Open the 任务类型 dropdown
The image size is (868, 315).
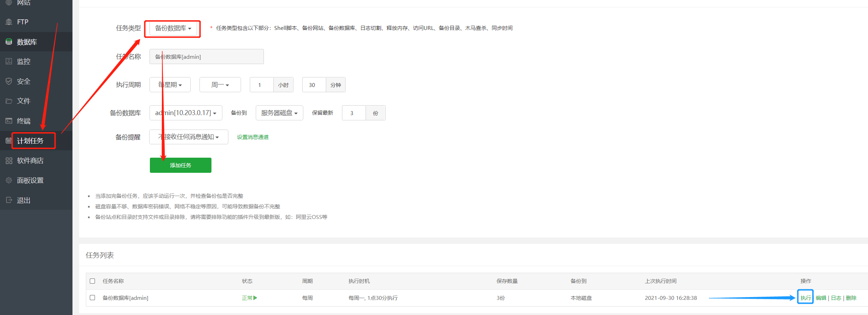pyautogui.click(x=173, y=28)
